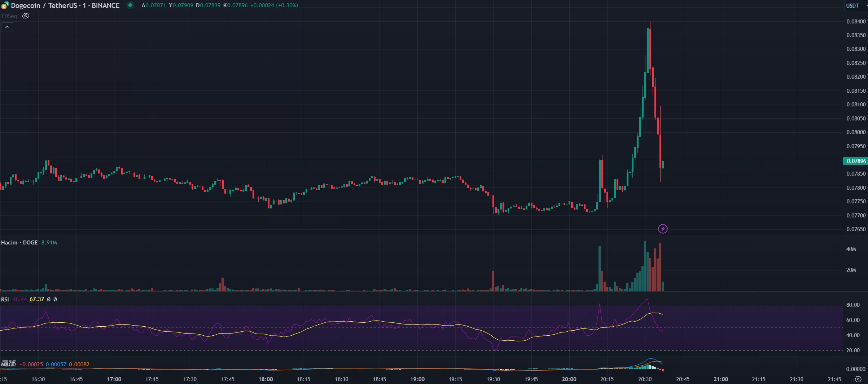Select the RSI indicator label
Viewport: 868px width, 384px height.
coord(5,299)
